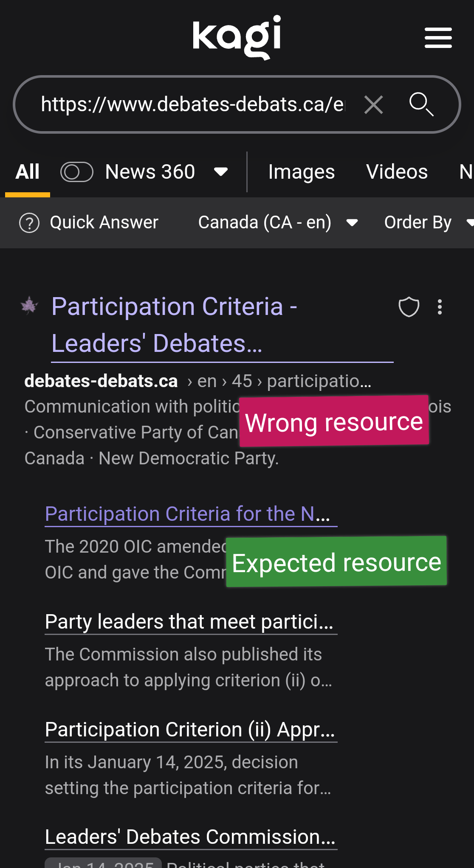This screenshot has width=474, height=868.
Task: Open the three-dot result options menu
Action: point(440,307)
